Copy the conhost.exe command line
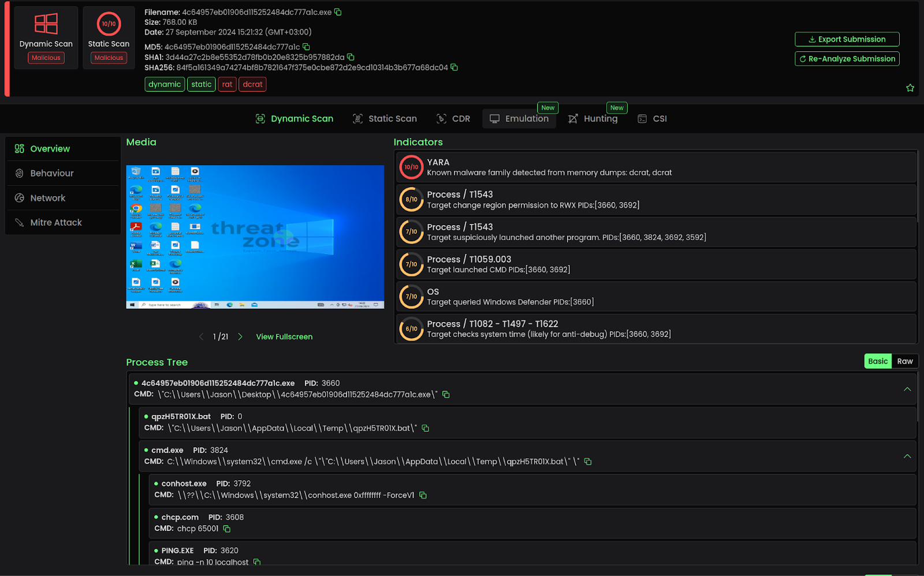This screenshot has height=576, width=924. click(x=423, y=495)
